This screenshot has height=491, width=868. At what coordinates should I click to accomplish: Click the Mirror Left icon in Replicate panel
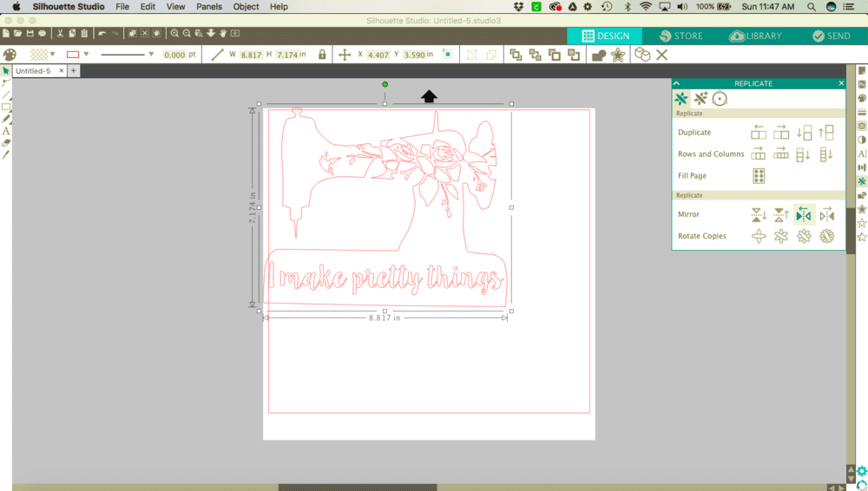[804, 214]
